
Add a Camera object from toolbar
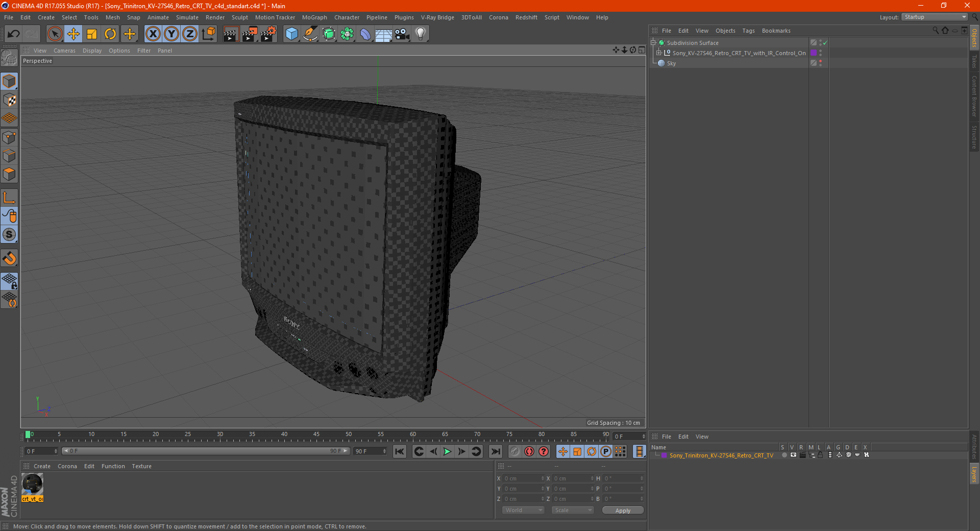(x=402, y=34)
